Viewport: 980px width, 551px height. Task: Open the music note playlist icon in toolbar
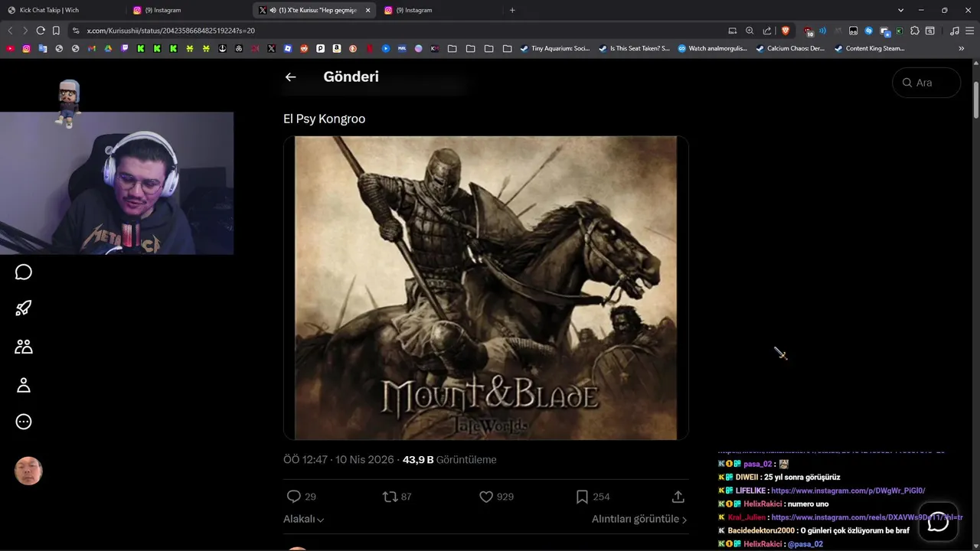[x=954, y=31]
